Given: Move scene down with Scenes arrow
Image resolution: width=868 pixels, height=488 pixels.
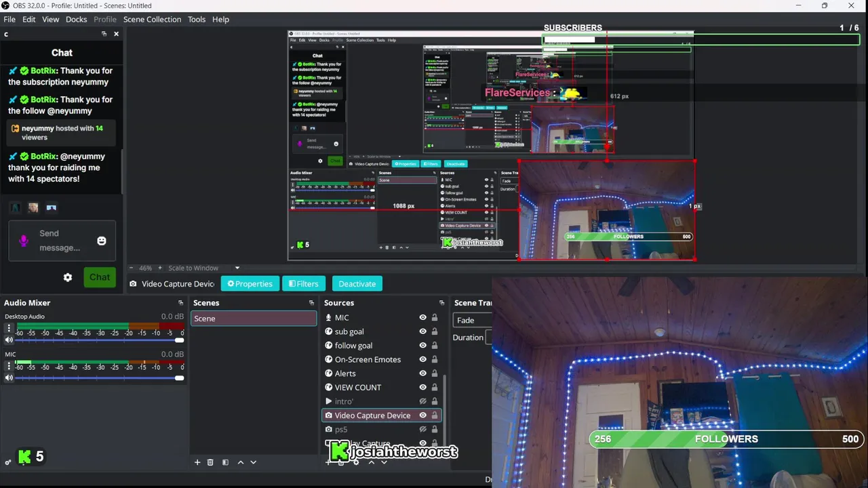Looking at the screenshot, I should [x=253, y=462].
